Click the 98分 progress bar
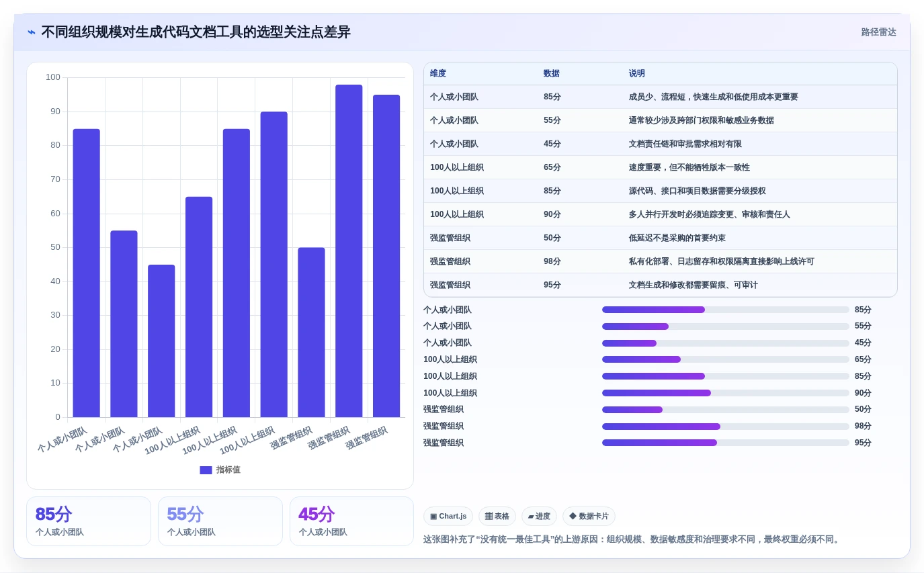Screen dimensions: 924x573 [x=726, y=427]
